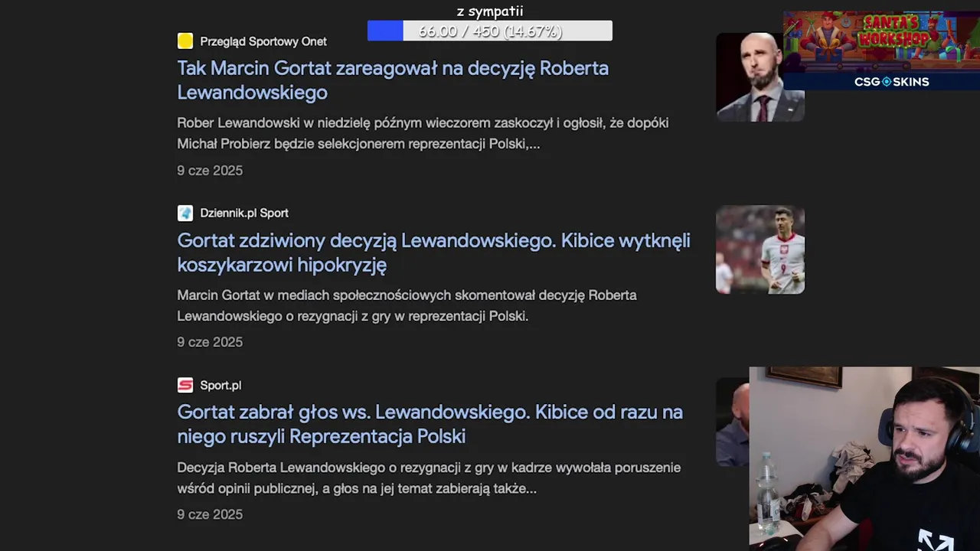The width and height of the screenshot is (980, 551).
Task: Click the '9 cze 2025' date under Onet article
Action: point(210,171)
